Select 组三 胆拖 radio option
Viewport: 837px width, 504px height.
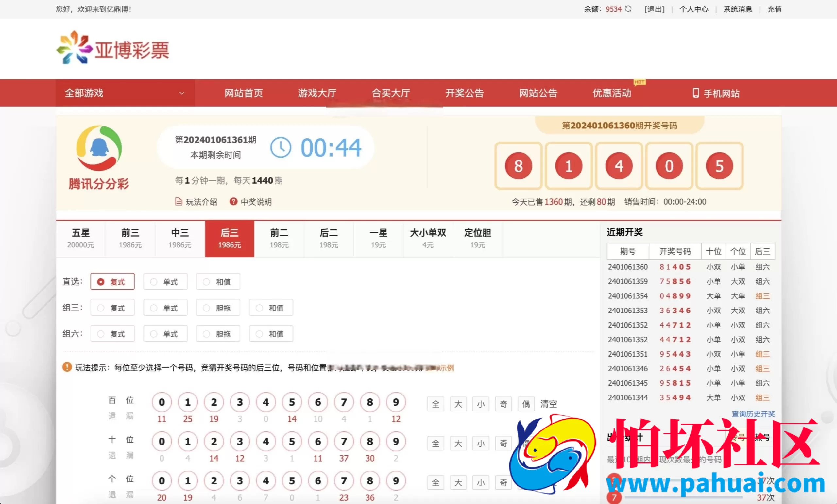218,308
